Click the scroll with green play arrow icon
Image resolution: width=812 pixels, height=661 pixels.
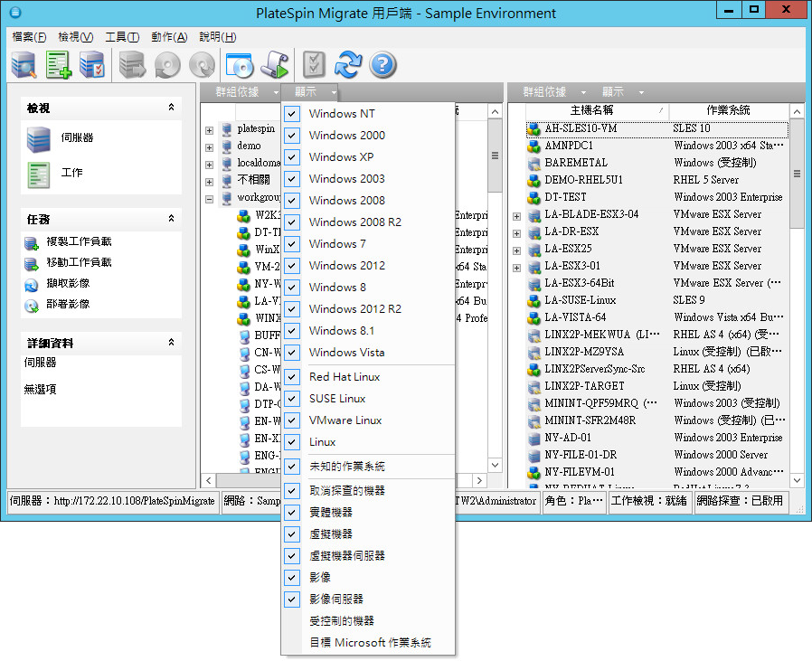point(275,64)
